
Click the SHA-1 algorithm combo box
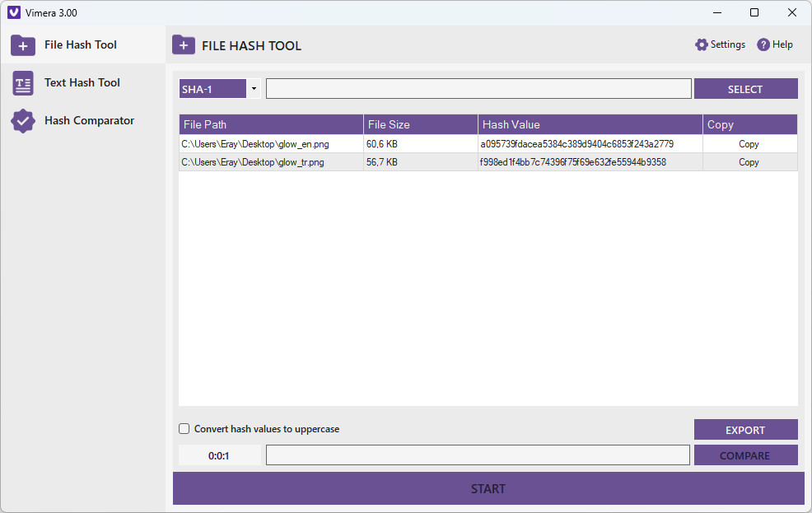click(220, 89)
